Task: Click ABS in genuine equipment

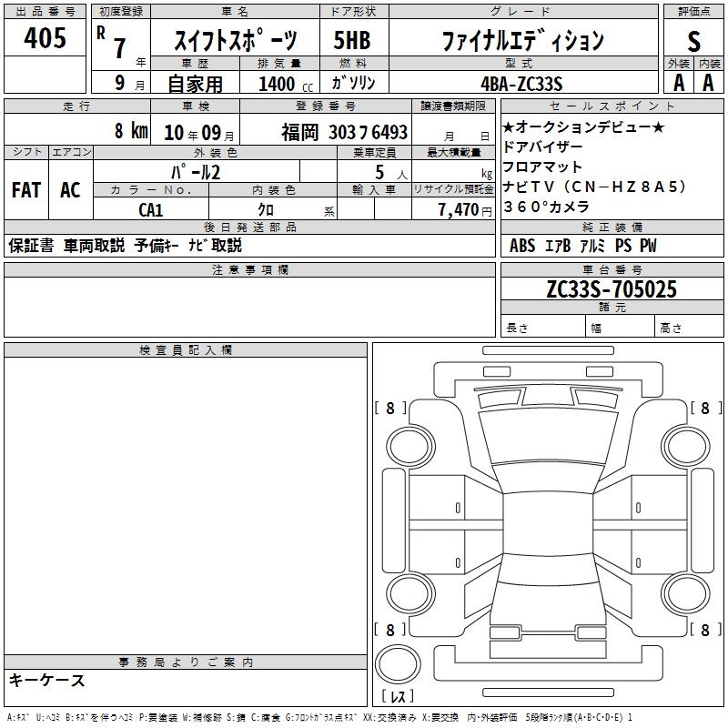Action: (x=522, y=246)
